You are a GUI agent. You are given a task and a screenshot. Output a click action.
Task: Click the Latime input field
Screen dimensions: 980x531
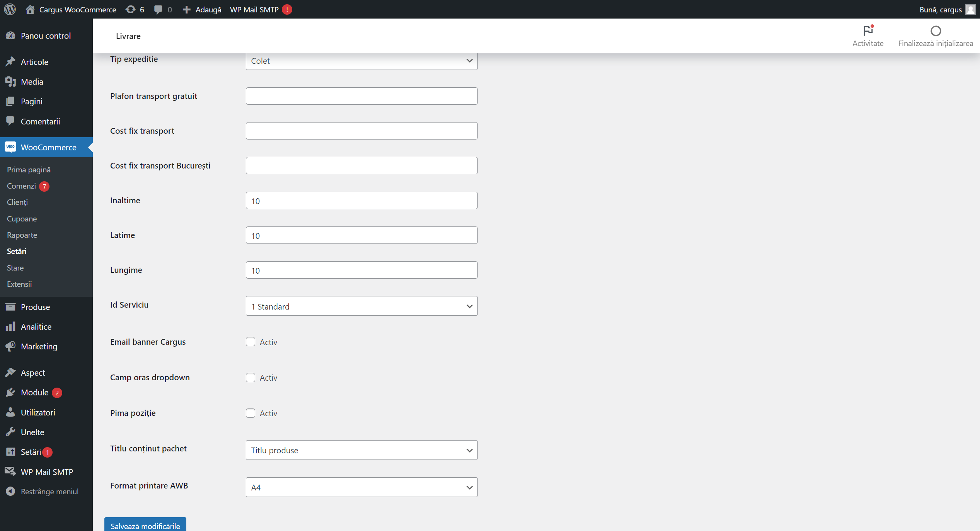(361, 235)
